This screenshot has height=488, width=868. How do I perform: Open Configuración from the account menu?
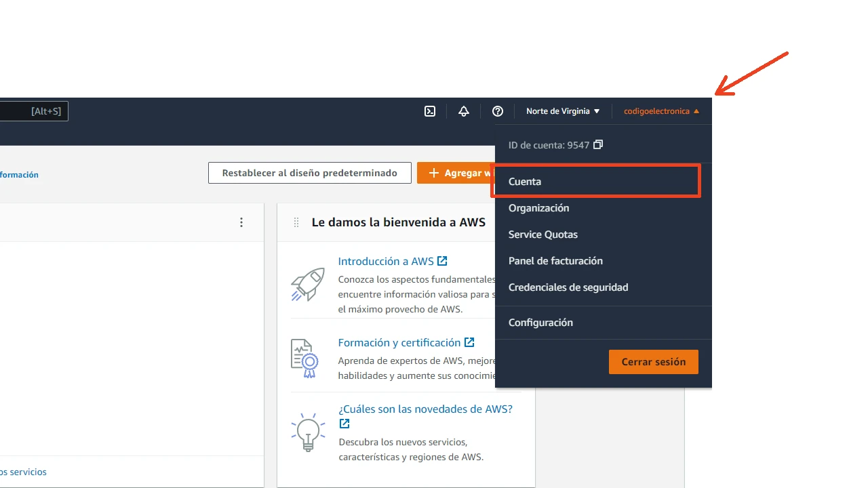coord(604,323)
